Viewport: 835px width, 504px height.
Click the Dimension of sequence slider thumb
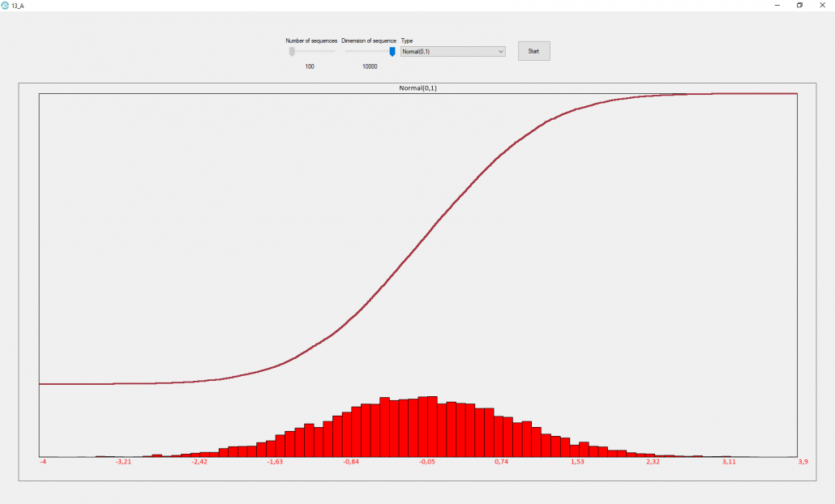(x=392, y=52)
